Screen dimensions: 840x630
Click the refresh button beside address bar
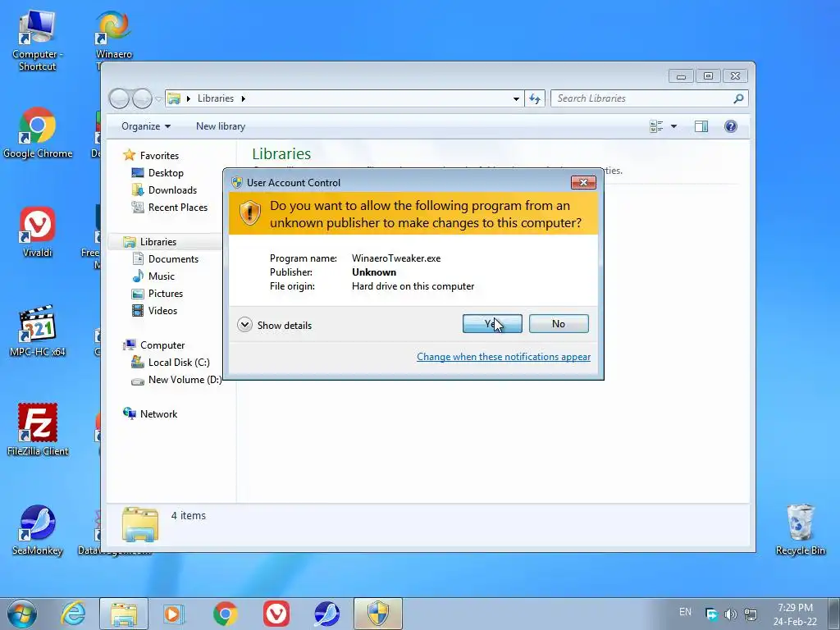pos(535,98)
